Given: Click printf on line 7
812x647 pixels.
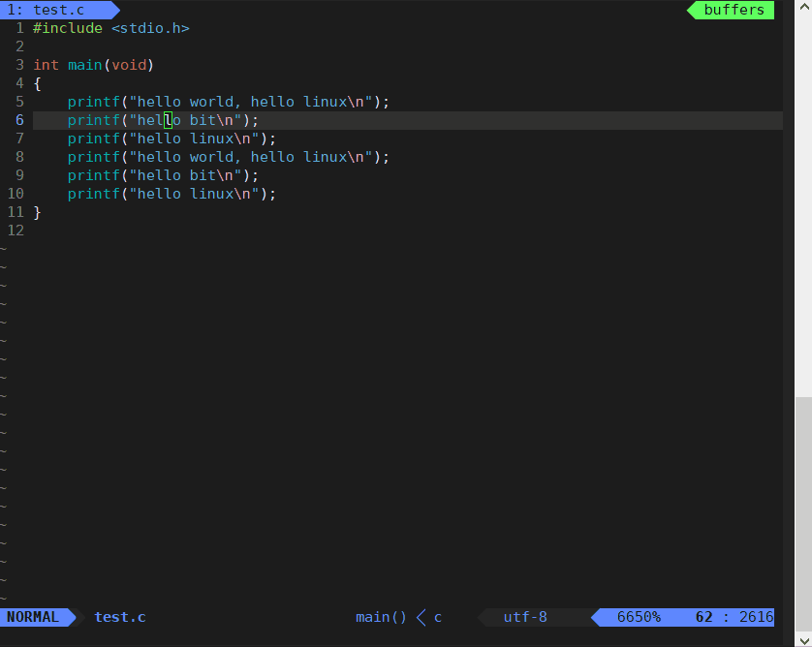Looking at the screenshot, I should pyautogui.click(x=94, y=139).
